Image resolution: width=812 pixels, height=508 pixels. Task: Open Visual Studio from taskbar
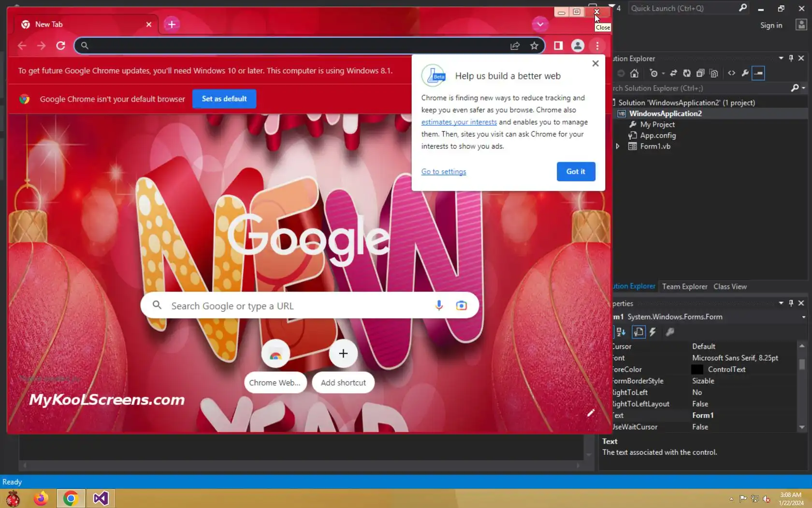click(x=101, y=498)
